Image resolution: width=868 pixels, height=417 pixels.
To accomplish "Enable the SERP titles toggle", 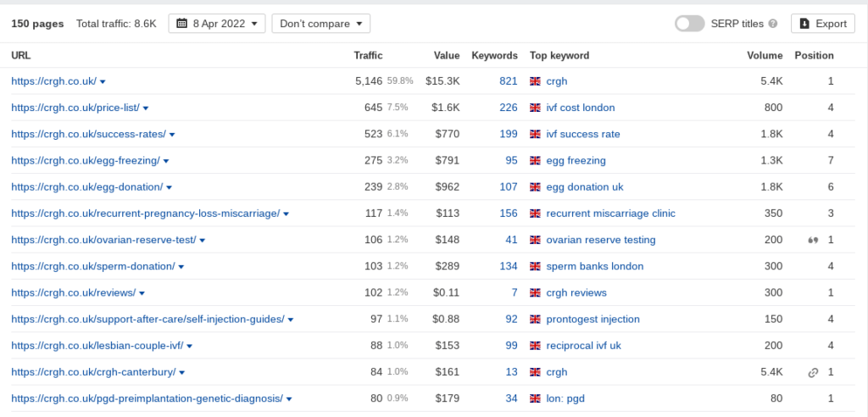I will pos(689,24).
